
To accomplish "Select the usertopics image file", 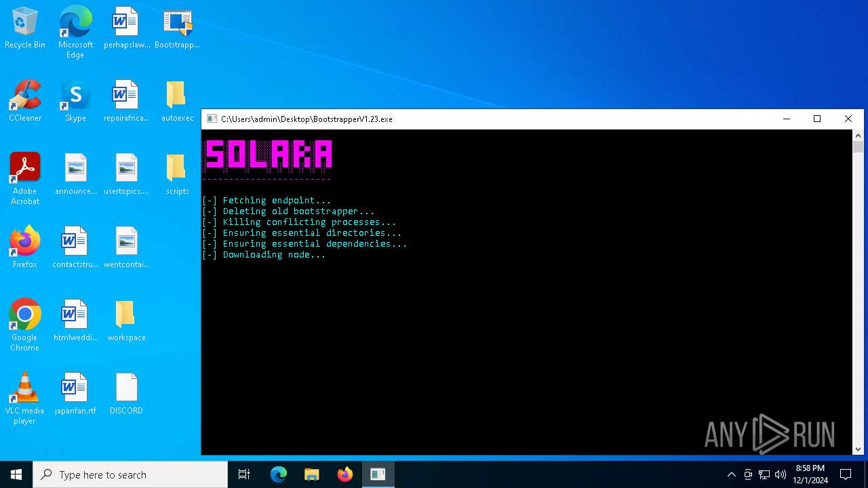I will tap(126, 175).
